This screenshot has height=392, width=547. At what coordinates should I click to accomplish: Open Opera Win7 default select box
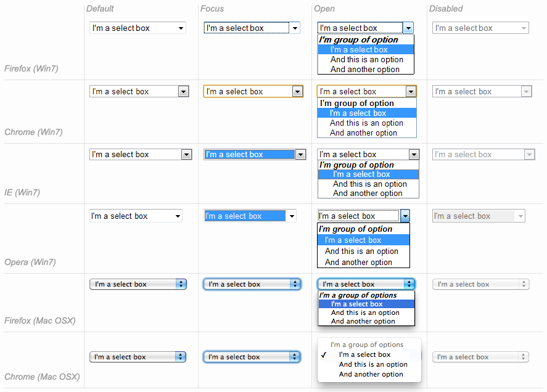[136, 216]
